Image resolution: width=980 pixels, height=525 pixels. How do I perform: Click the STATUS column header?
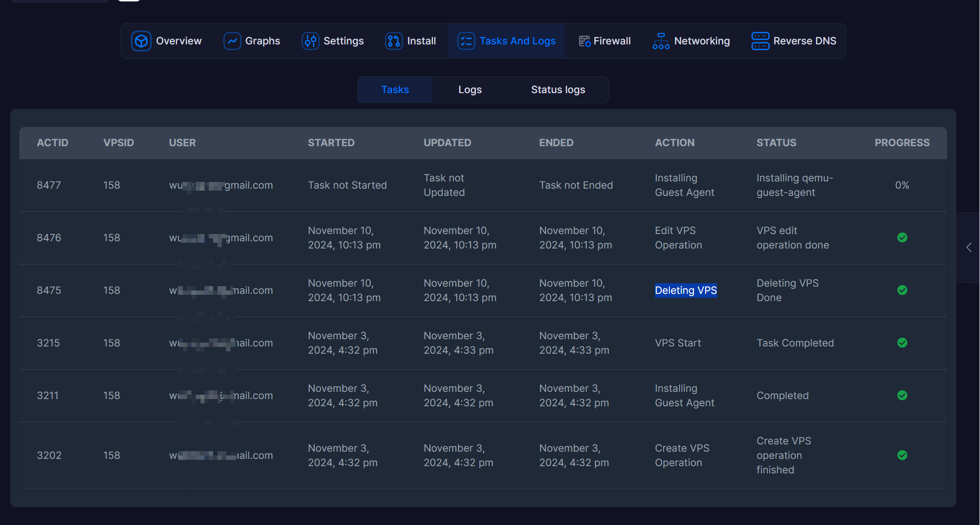(776, 143)
